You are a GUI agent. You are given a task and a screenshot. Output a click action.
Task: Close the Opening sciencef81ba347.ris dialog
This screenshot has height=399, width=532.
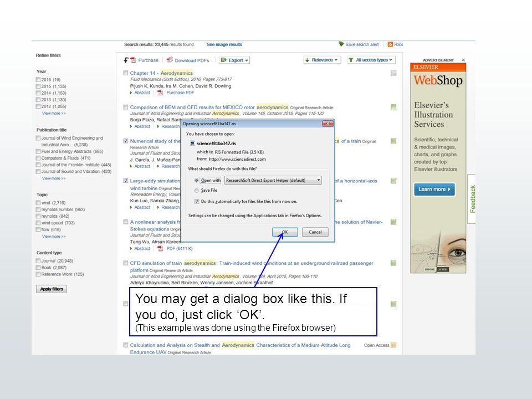[328, 124]
